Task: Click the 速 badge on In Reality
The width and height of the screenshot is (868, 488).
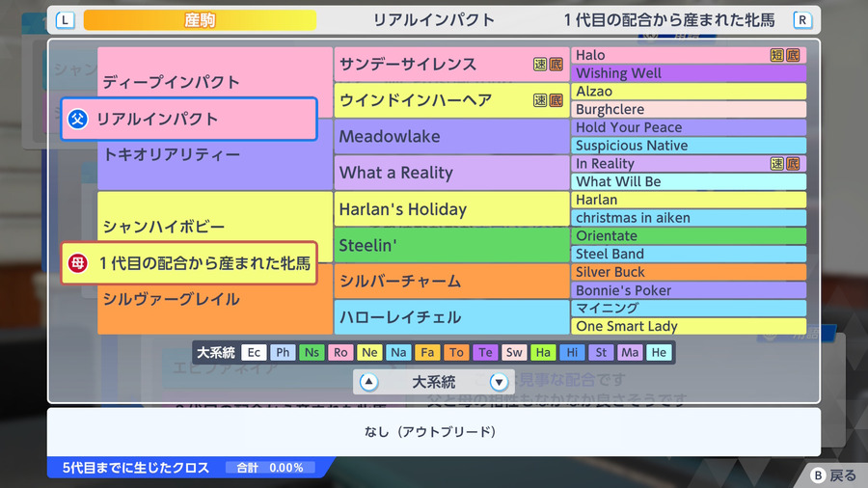Action: [777, 163]
